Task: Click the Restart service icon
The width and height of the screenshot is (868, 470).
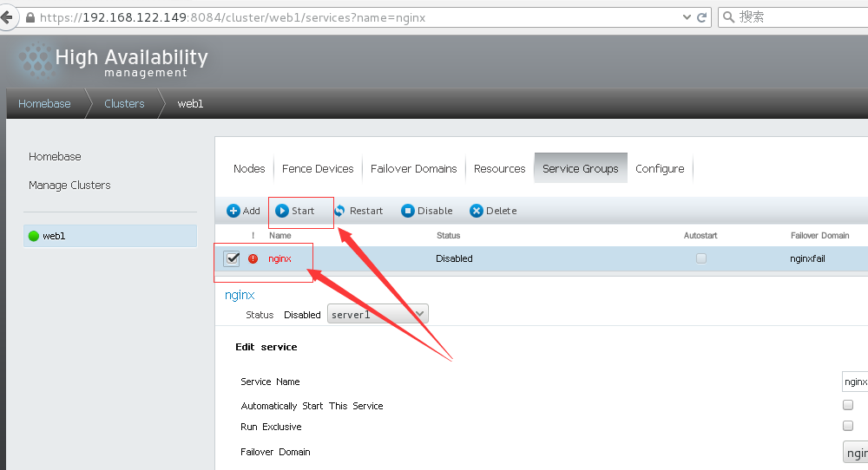Action: coord(339,211)
